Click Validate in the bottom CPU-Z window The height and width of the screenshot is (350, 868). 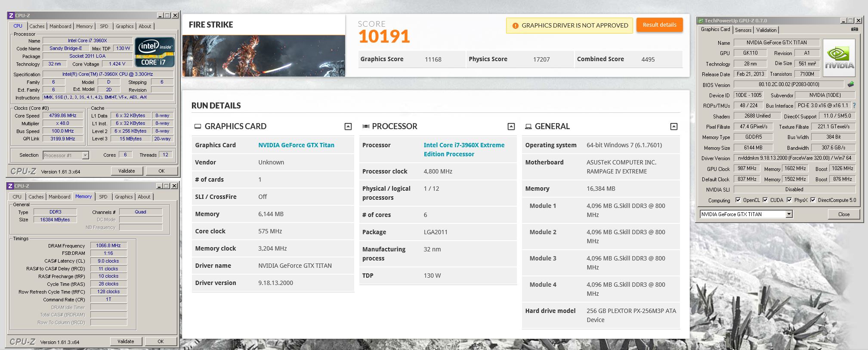126,341
